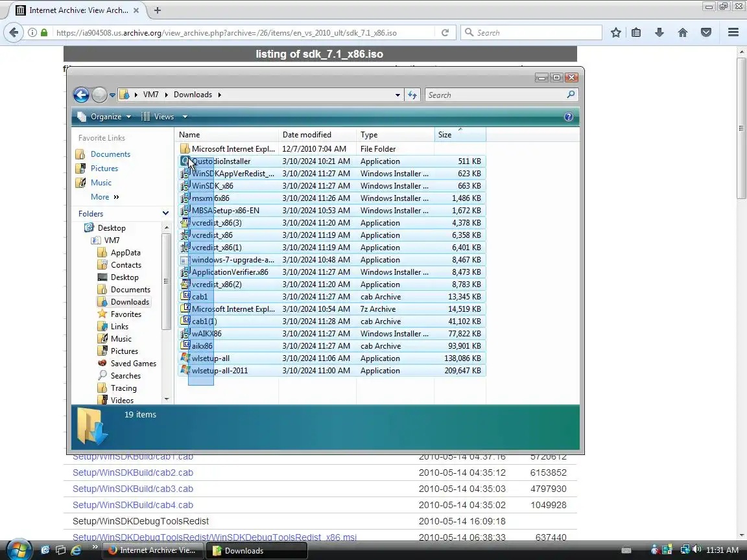Click VM7 in the address breadcrumb
The width and height of the screenshot is (747, 560).
tap(150, 95)
